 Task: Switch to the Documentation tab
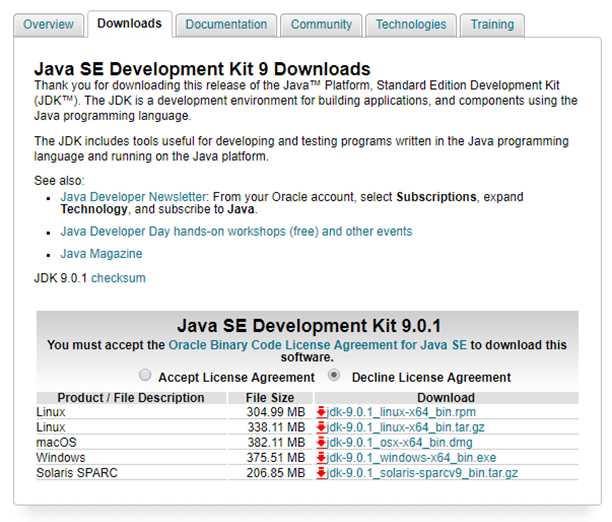pyautogui.click(x=226, y=25)
